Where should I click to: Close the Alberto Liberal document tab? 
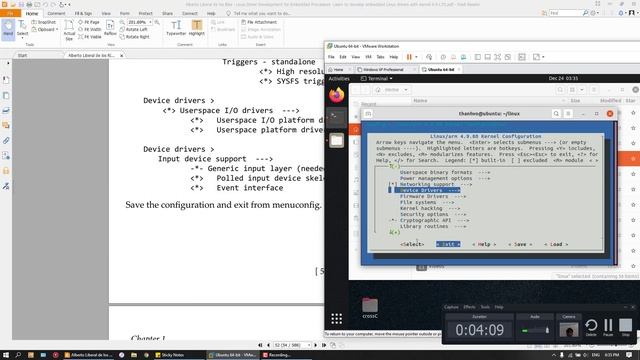tap(122, 55)
